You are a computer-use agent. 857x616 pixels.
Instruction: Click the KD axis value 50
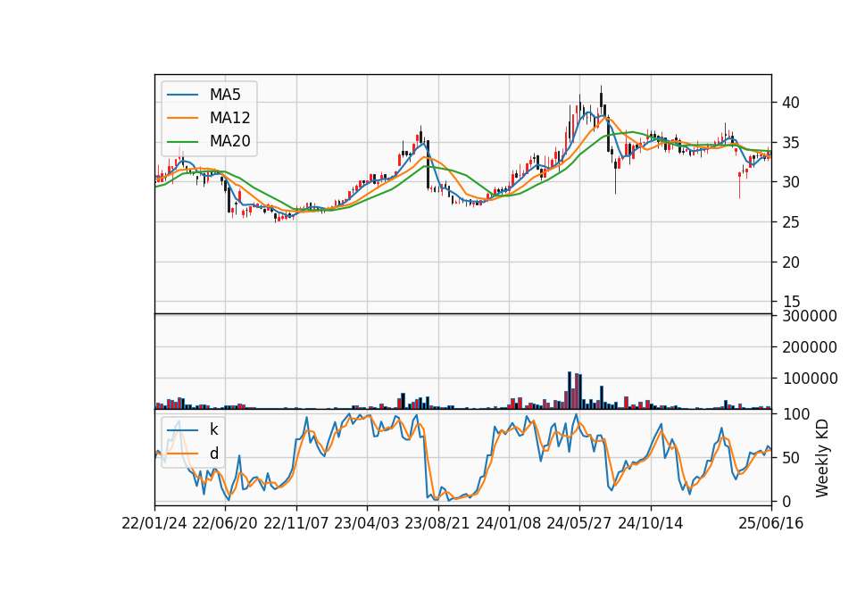tap(790, 458)
